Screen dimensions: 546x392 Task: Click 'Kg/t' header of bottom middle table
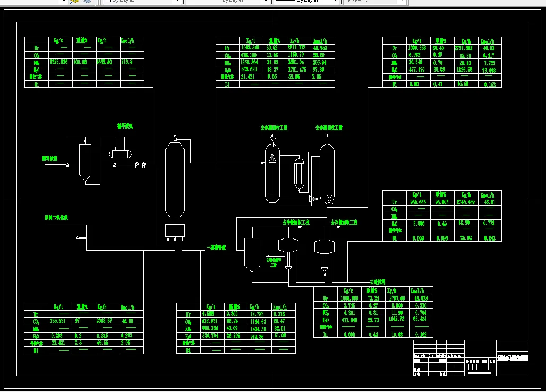click(x=210, y=306)
